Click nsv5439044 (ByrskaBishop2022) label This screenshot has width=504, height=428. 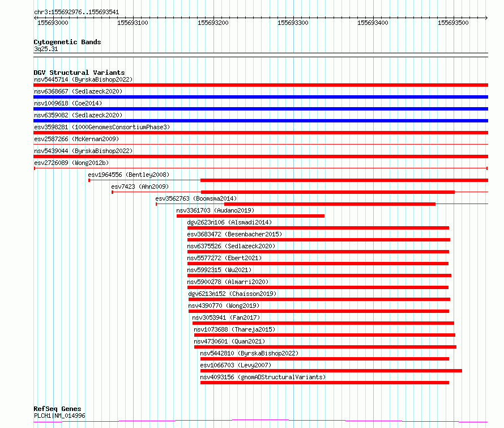[x=83, y=151]
